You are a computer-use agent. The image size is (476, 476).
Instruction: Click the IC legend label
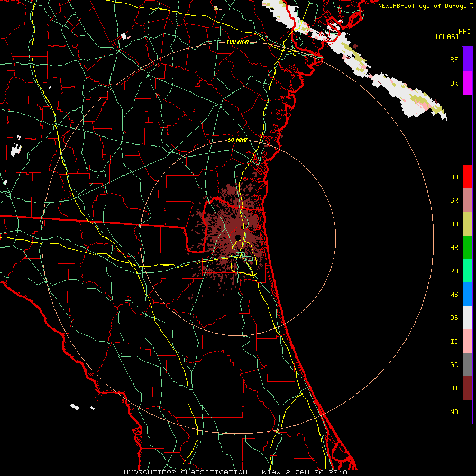tap(454, 342)
